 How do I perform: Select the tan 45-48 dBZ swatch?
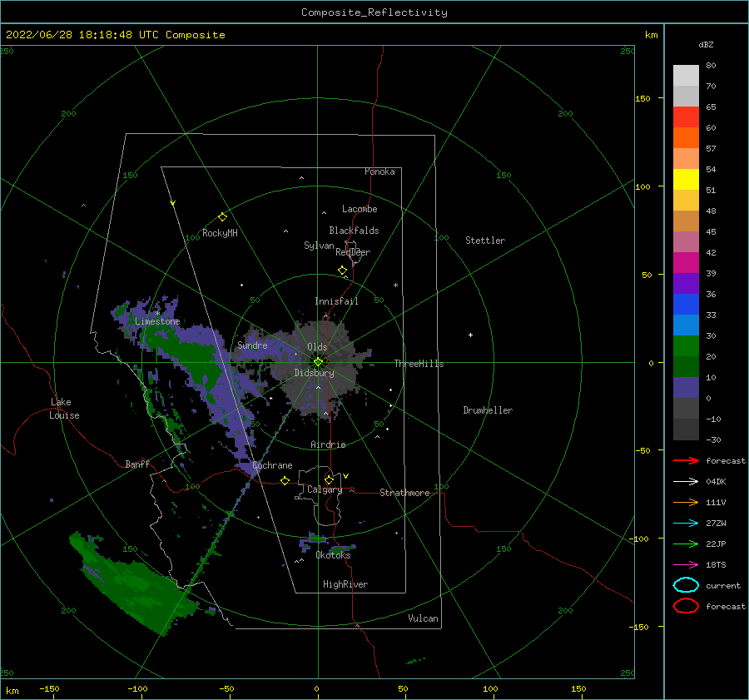click(x=686, y=221)
